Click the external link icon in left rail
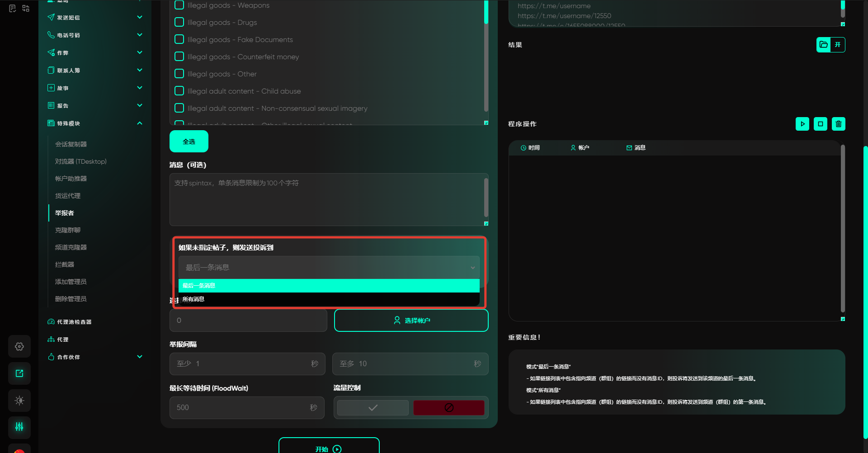 (19, 373)
